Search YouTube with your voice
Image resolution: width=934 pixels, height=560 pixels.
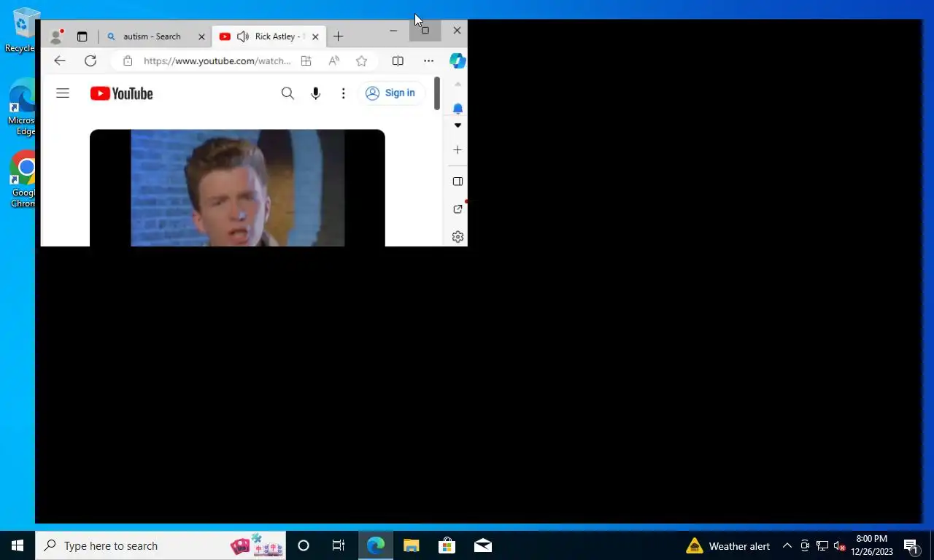[x=315, y=93]
